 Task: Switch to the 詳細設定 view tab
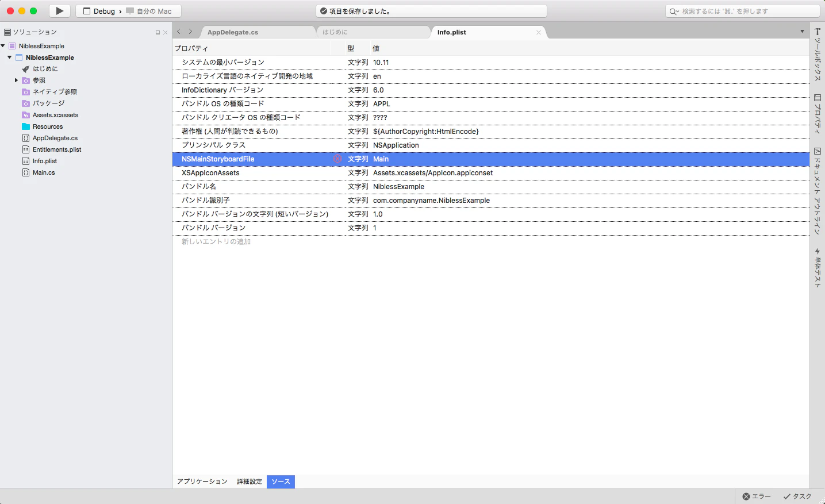250,482
